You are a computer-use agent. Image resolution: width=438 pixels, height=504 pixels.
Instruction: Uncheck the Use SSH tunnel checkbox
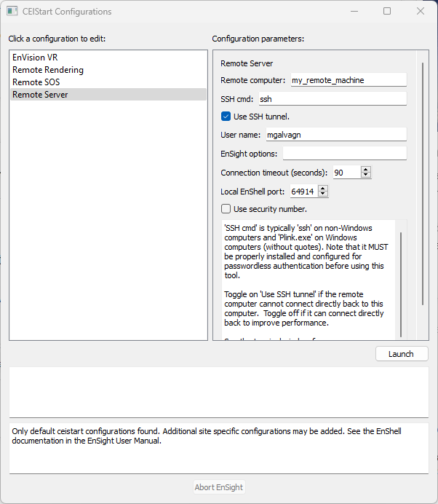pyautogui.click(x=226, y=117)
